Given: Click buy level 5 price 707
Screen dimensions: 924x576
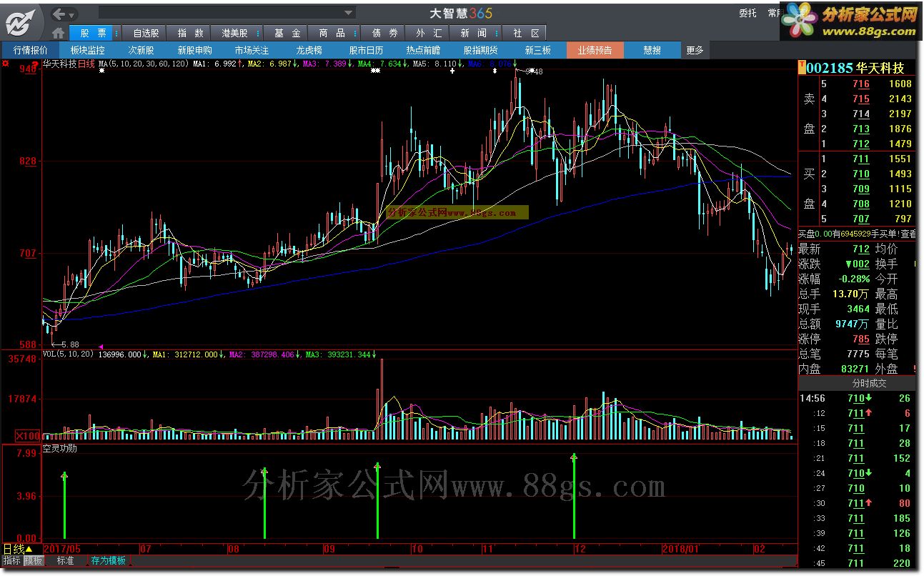Looking at the screenshot, I should (x=860, y=219).
